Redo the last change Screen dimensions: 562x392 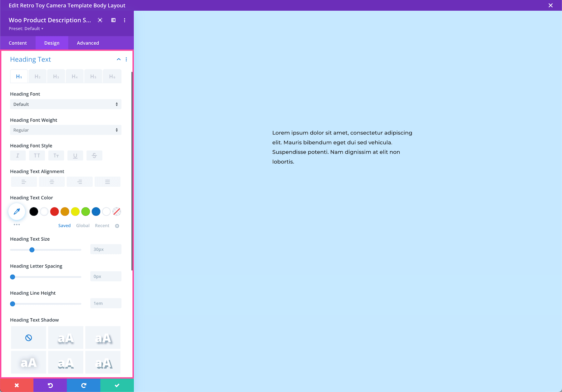pos(83,385)
